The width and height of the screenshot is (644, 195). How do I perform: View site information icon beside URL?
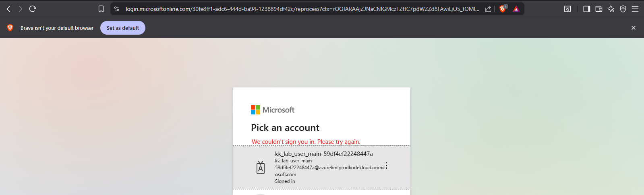(117, 9)
